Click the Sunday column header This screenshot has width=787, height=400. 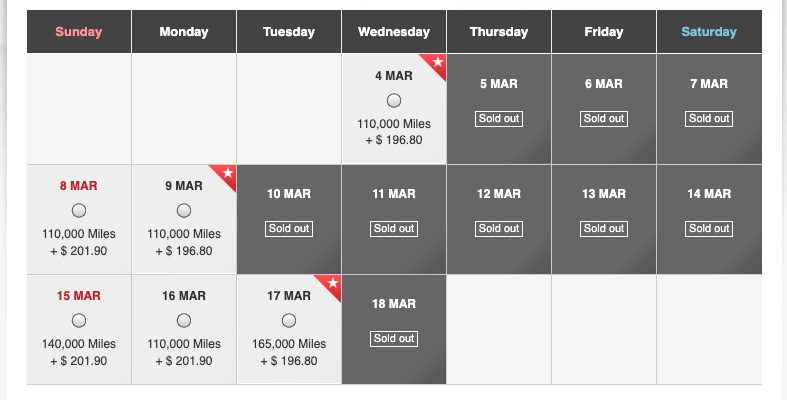[x=79, y=32]
